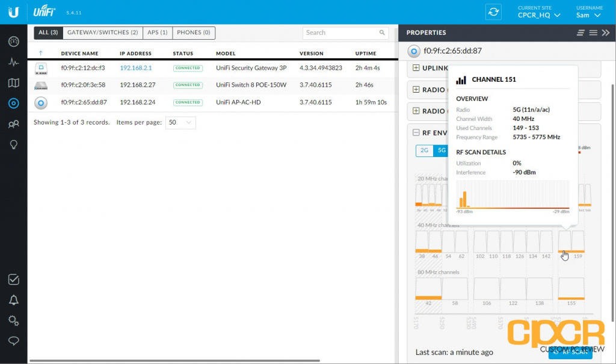Switch to the Gateway/Switches tab
616x364 pixels.
102,32
